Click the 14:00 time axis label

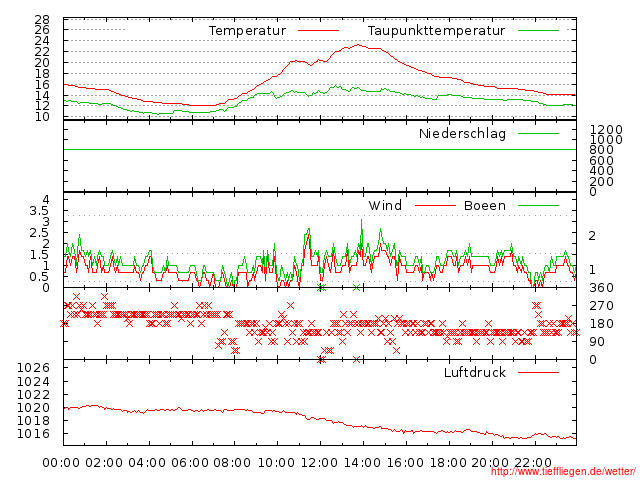pyautogui.click(x=362, y=463)
